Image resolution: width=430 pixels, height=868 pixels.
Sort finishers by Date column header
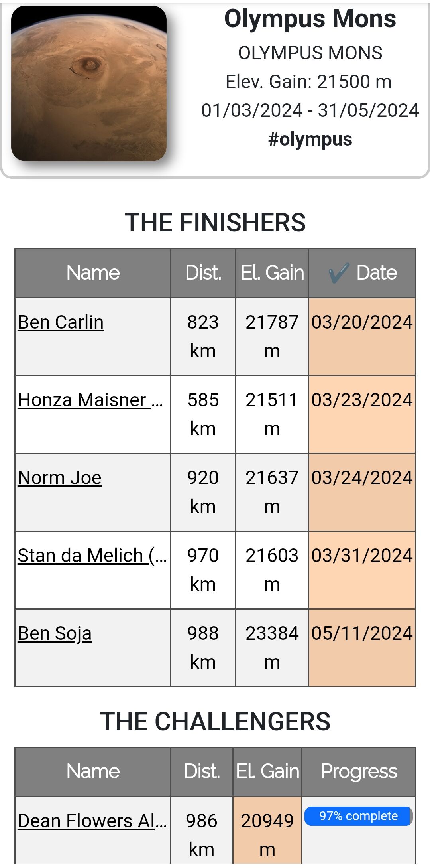tap(376, 273)
